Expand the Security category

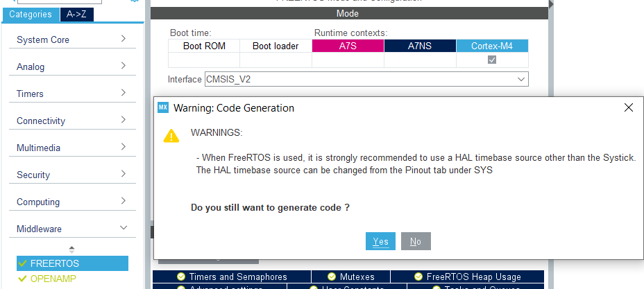(x=72, y=175)
